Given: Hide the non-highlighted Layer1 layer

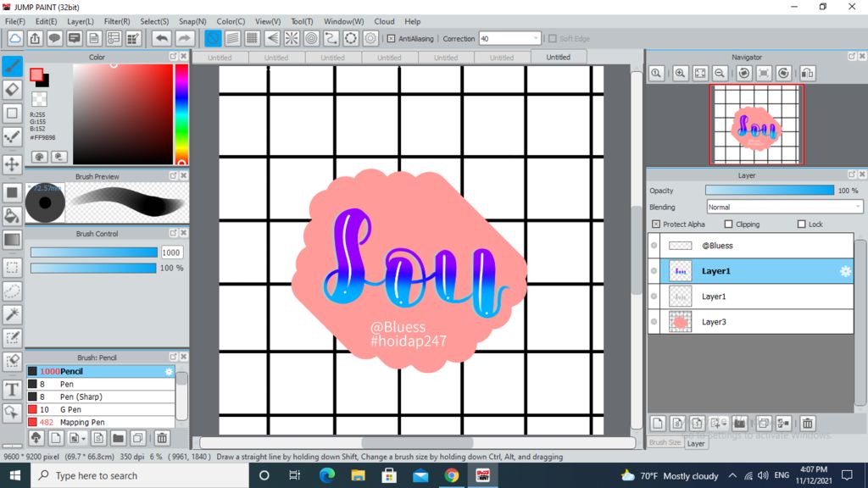Looking at the screenshot, I should tap(654, 297).
